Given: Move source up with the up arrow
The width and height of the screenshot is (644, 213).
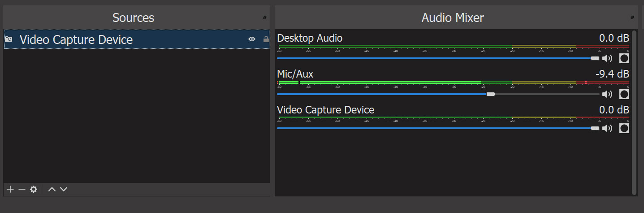Looking at the screenshot, I should click(x=52, y=189).
